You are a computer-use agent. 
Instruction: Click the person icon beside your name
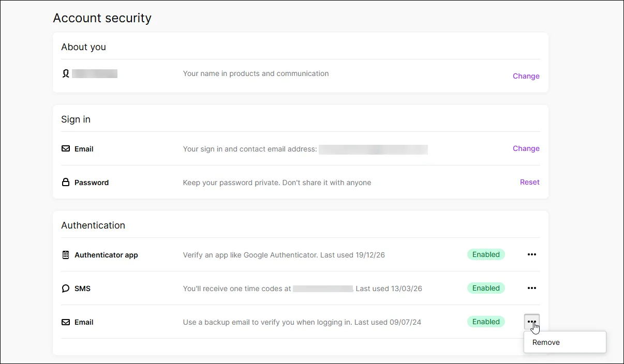tap(65, 73)
